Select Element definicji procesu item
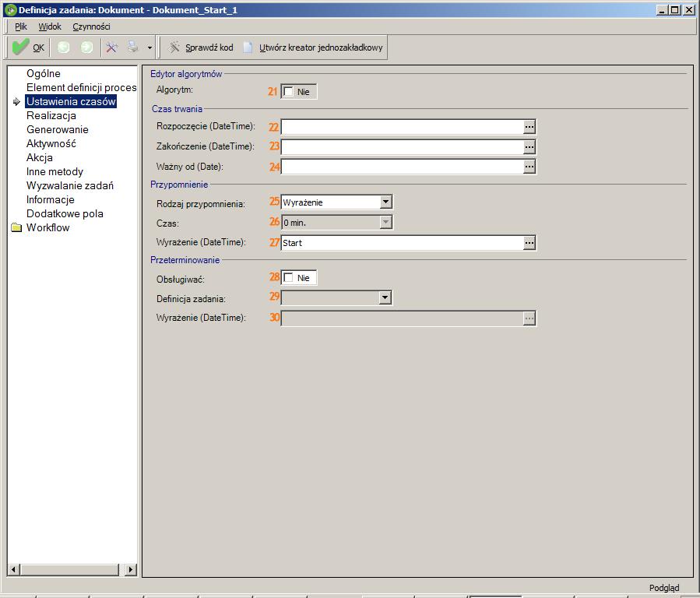 pos(81,87)
